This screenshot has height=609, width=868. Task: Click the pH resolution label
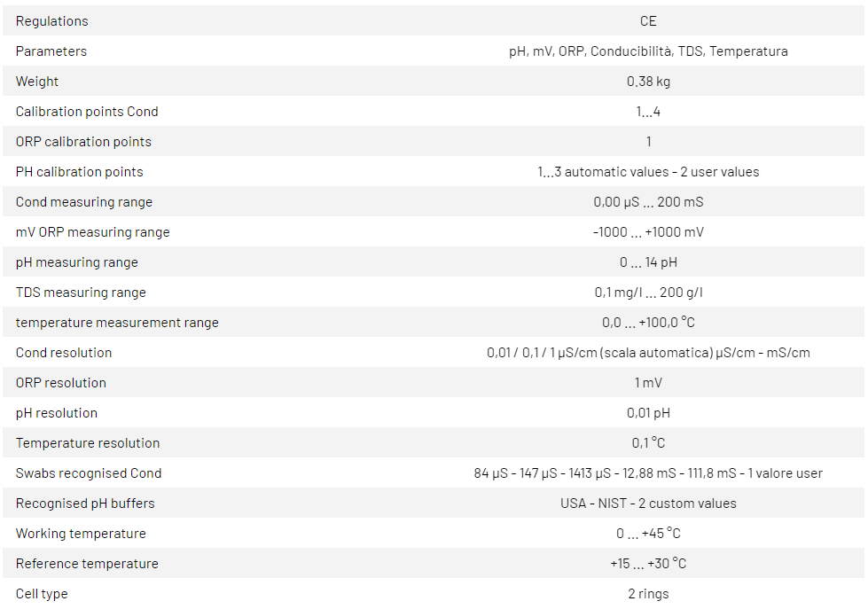coord(57,413)
